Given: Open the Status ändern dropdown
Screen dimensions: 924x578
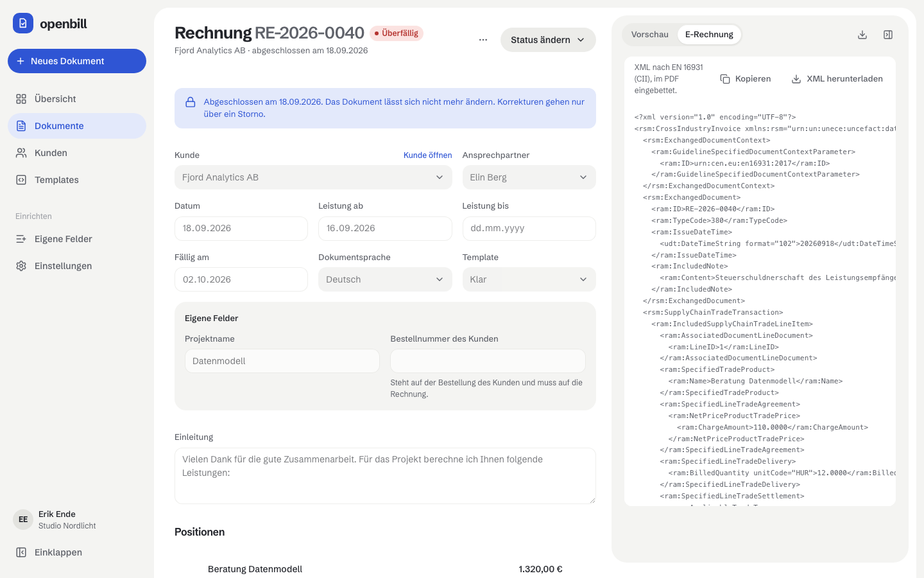Looking at the screenshot, I should (x=548, y=40).
